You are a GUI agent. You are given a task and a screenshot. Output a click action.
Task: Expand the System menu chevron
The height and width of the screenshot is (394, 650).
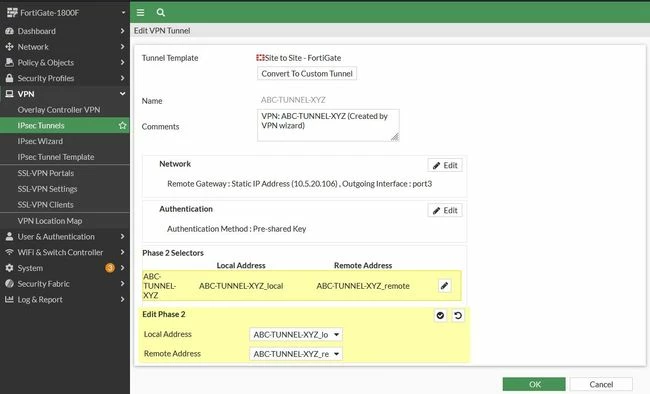click(x=122, y=268)
